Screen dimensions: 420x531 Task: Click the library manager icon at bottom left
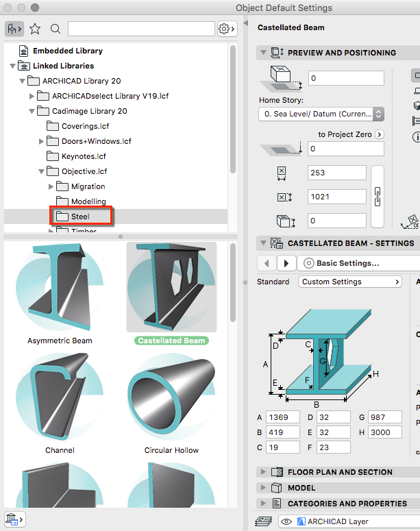coord(14,519)
